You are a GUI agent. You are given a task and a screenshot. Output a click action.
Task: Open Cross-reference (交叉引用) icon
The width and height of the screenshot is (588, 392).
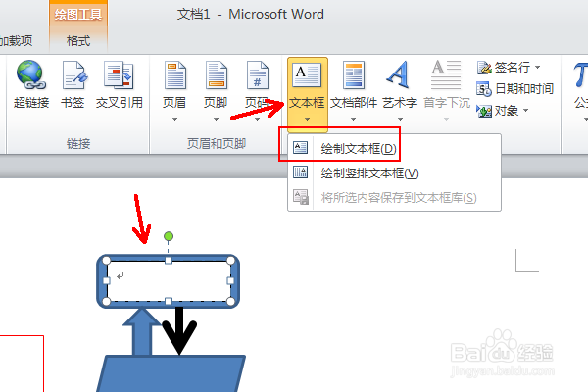point(119,74)
